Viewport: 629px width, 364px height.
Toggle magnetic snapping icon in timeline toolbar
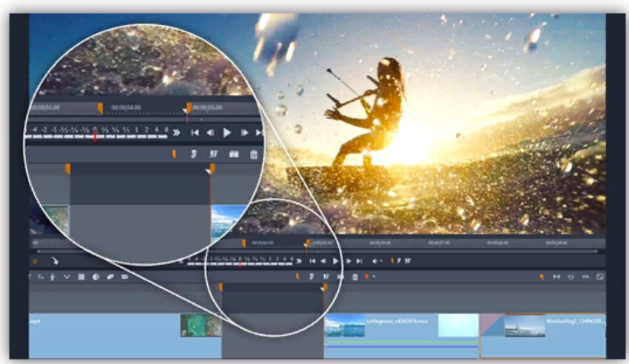pyautogui.click(x=110, y=277)
